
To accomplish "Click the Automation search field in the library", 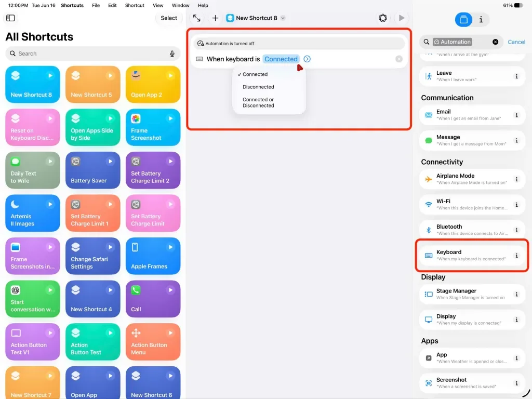I will (460, 42).
